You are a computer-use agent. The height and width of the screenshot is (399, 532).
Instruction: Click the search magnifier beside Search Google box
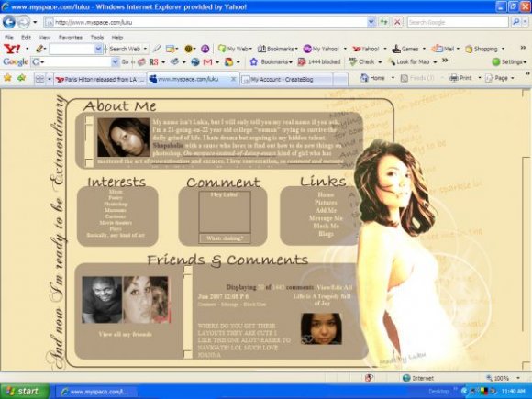pos(515,22)
